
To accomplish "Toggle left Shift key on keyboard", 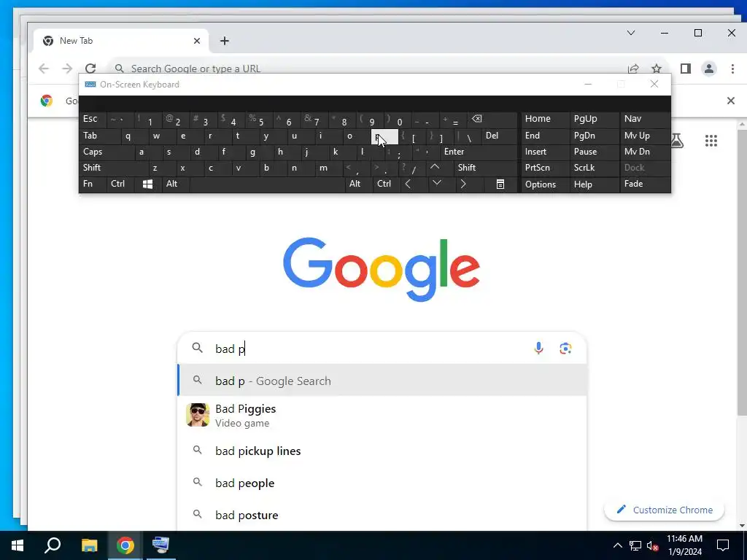I will coord(113,168).
